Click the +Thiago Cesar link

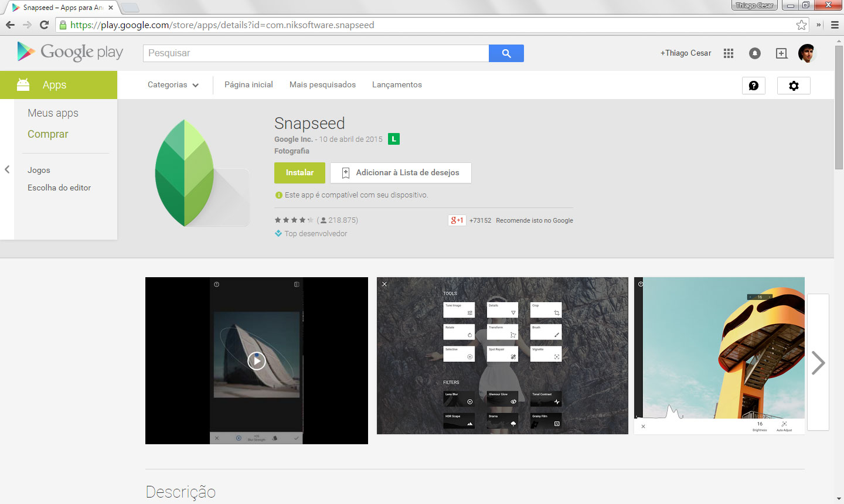click(x=686, y=53)
